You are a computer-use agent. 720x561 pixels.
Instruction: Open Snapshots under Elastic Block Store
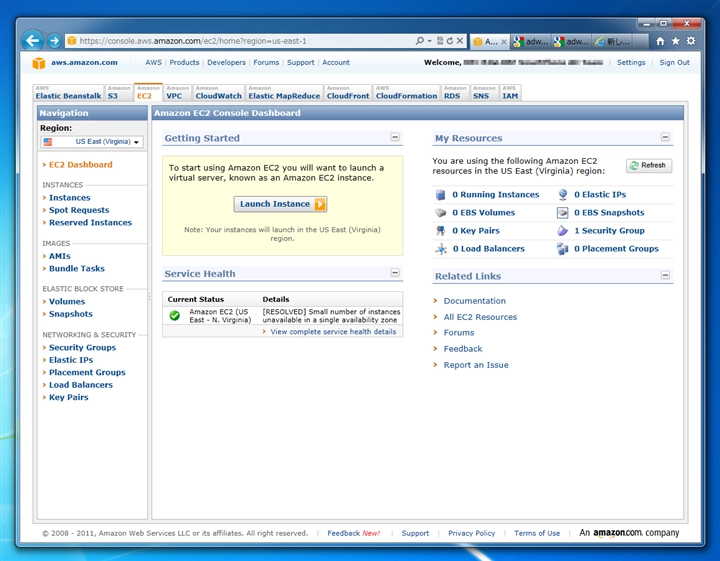coord(71,314)
